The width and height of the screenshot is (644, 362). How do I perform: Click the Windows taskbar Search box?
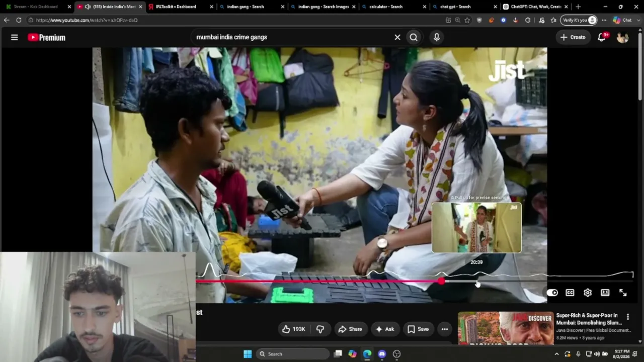pyautogui.click(x=293, y=354)
